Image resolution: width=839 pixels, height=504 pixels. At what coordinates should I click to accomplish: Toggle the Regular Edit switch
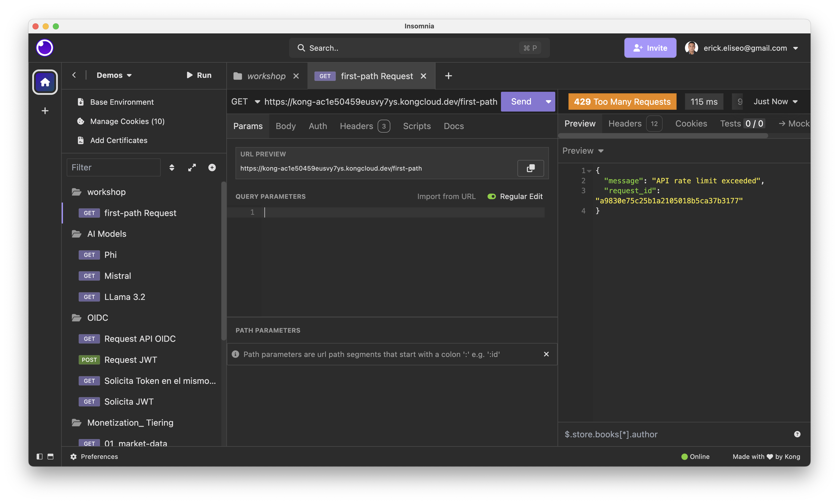(x=491, y=196)
